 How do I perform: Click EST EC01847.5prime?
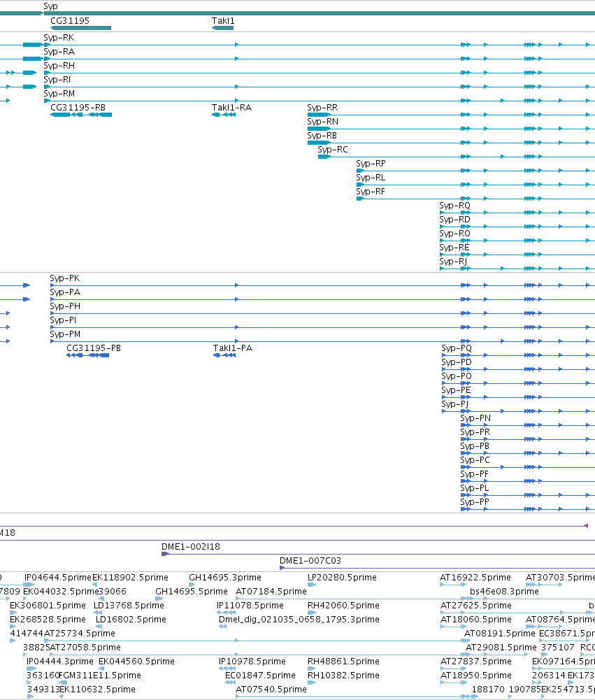[260, 675]
